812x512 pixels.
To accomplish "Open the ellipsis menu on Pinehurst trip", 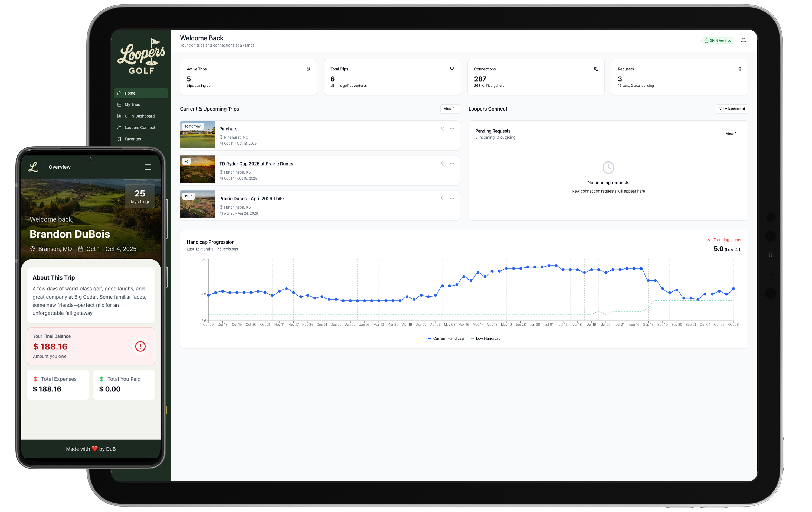I will [452, 129].
